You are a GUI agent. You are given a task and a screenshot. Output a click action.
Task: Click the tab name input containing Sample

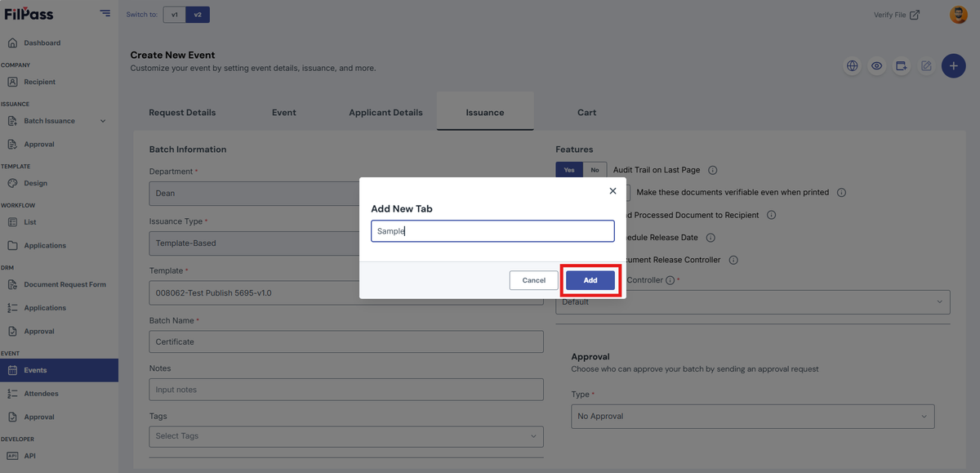tap(492, 231)
